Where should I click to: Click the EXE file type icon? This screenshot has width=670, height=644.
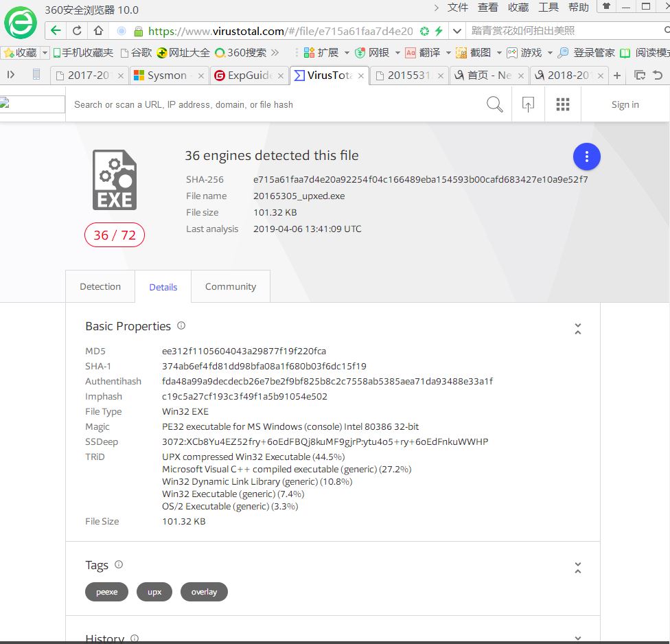pyautogui.click(x=115, y=180)
